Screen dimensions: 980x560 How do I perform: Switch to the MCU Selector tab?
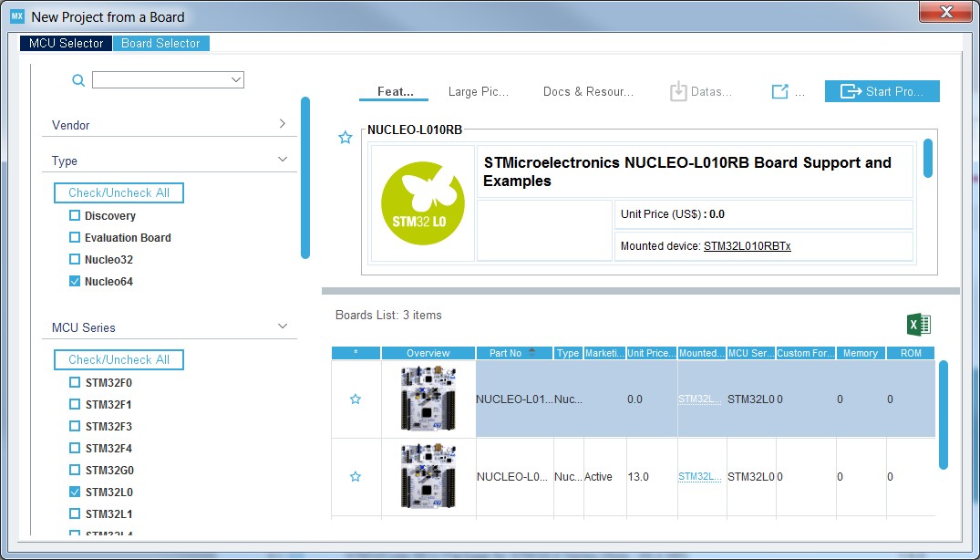click(x=66, y=43)
